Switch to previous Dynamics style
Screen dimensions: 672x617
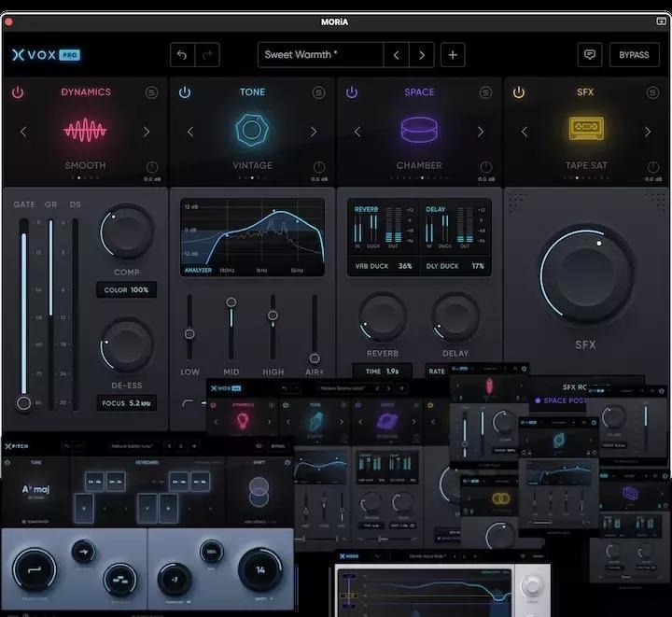23,132
